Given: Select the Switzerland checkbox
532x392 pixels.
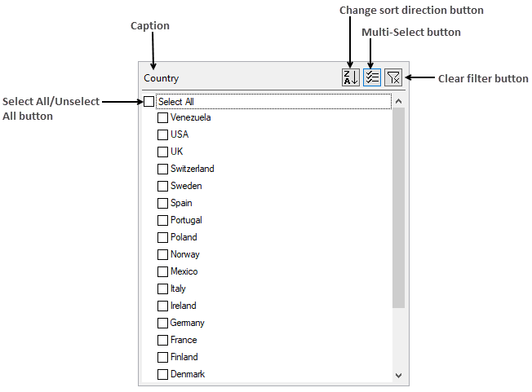Looking at the screenshot, I should click(x=163, y=169).
